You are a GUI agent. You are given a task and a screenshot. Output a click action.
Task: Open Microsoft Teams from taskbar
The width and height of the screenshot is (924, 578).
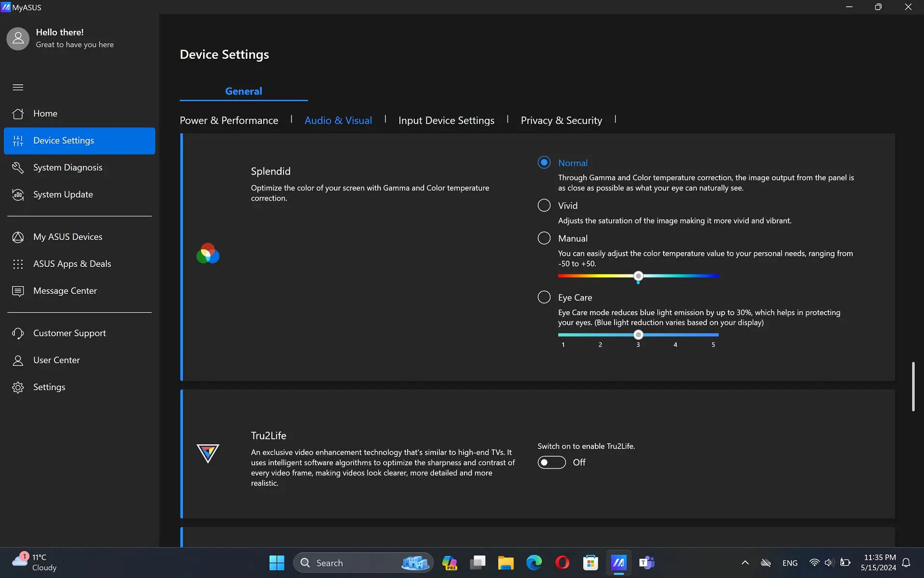646,563
